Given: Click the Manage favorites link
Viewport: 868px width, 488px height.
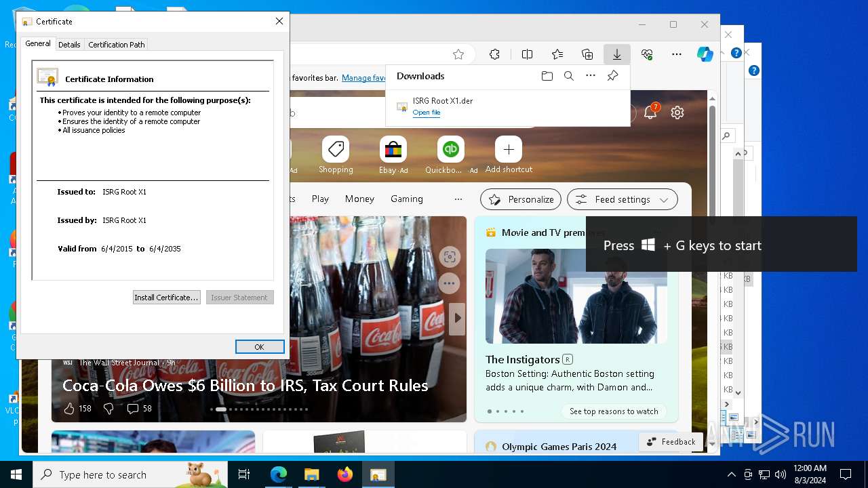Looking at the screenshot, I should pyautogui.click(x=365, y=78).
